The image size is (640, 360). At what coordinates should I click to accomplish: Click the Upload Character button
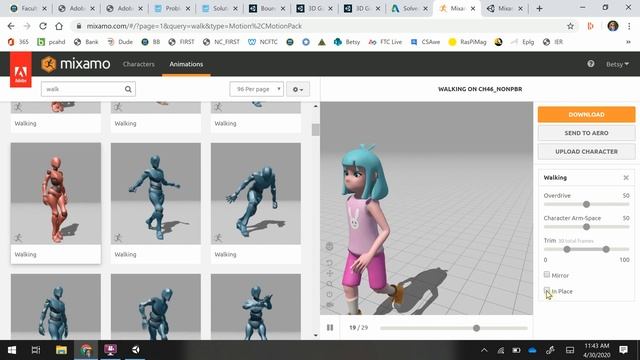(587, 151)
